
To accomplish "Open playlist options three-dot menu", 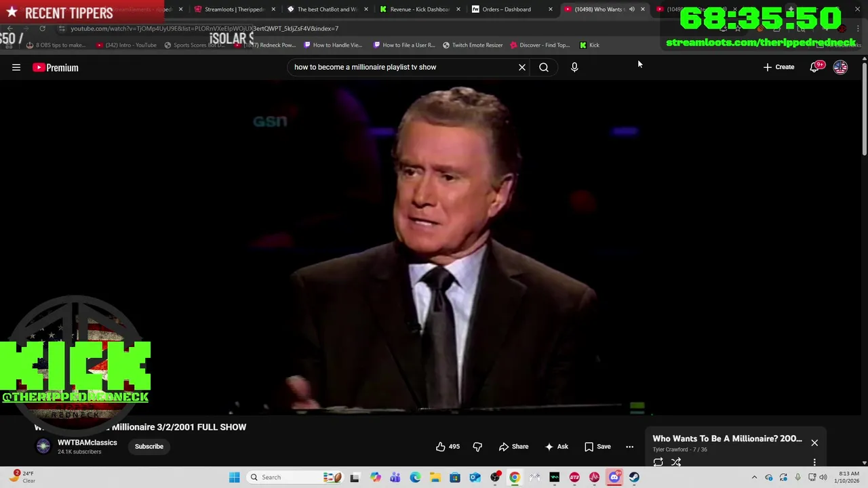I will (x=814, y=462).
